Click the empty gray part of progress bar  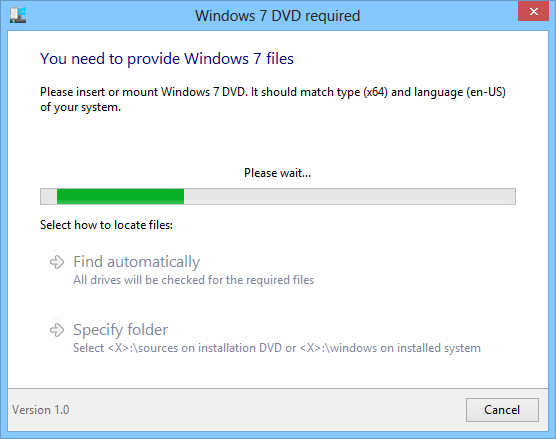[x=350, y=196]
